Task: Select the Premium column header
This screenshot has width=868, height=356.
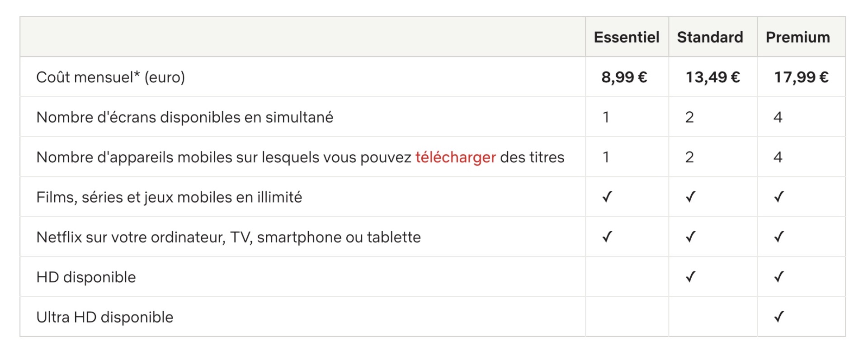Action: click(797, 37)
